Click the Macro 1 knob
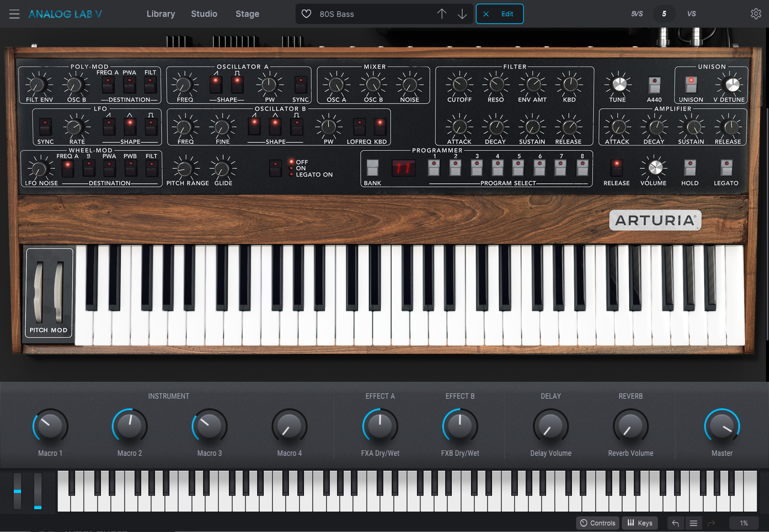Image resolution: width=769 pixels, height=532 pixels. [x=50, y=426]
